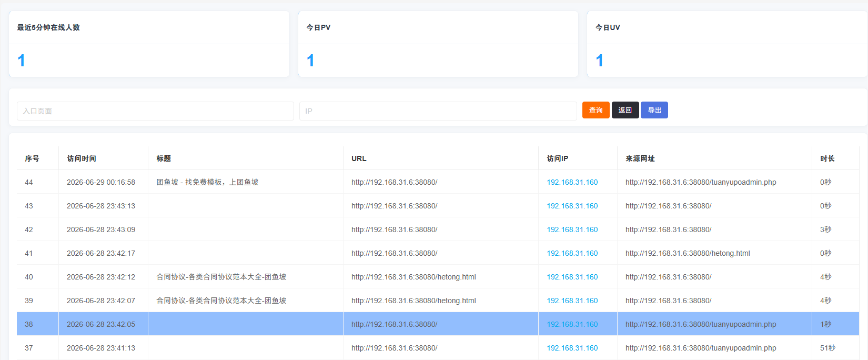Select visit time 2026-06-28 23:42:05

point(101,324)
